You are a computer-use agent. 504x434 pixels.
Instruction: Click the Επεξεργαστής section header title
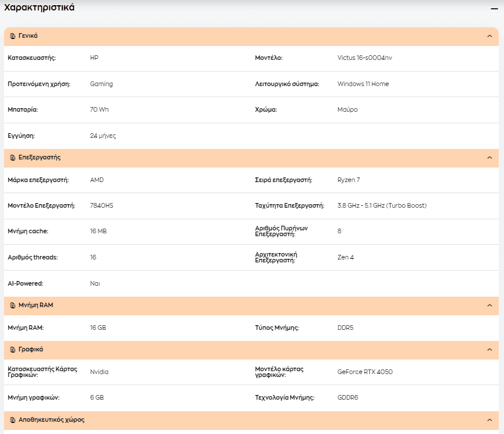click(40, 158)
